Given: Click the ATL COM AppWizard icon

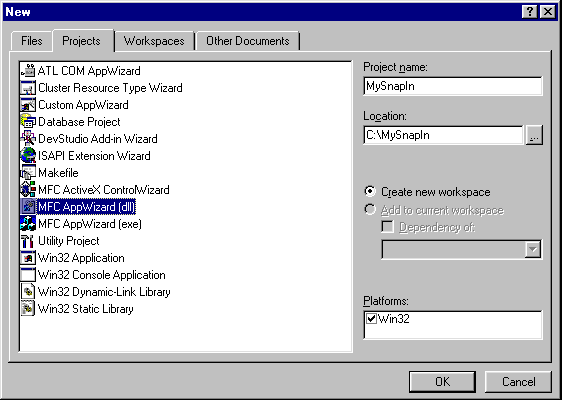Looking at the screenshot, I should click(28, 71).
